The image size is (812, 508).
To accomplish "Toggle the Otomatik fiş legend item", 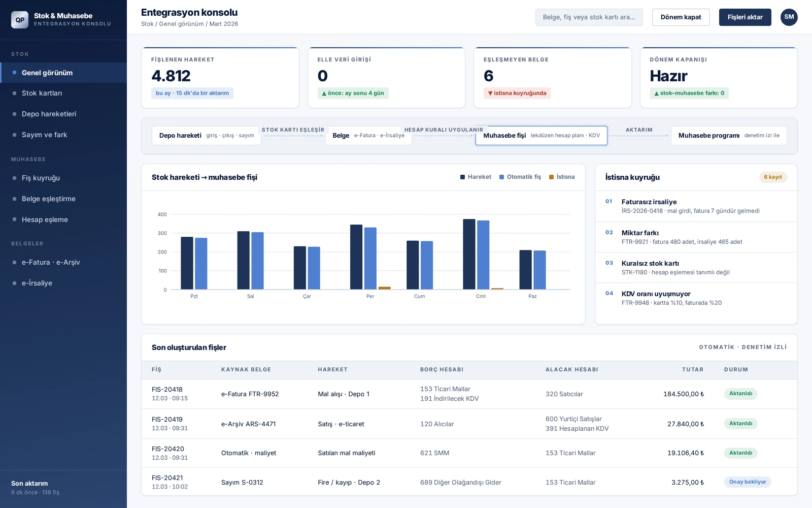I will [520, 177].
